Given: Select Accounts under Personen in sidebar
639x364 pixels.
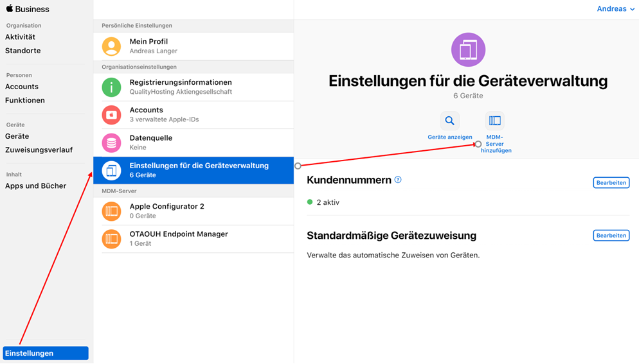Looking at the screenshot, I should (x=22, y=86).
